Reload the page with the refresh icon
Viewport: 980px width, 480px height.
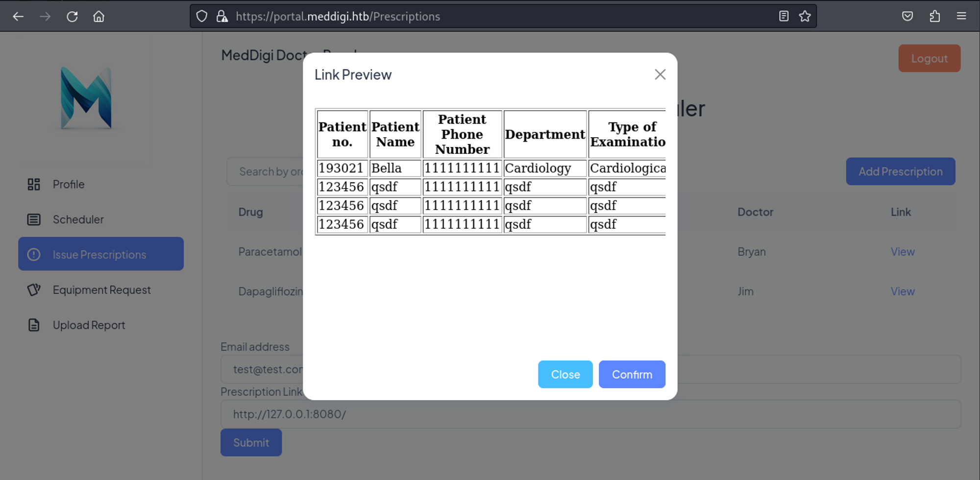point(72,17)
